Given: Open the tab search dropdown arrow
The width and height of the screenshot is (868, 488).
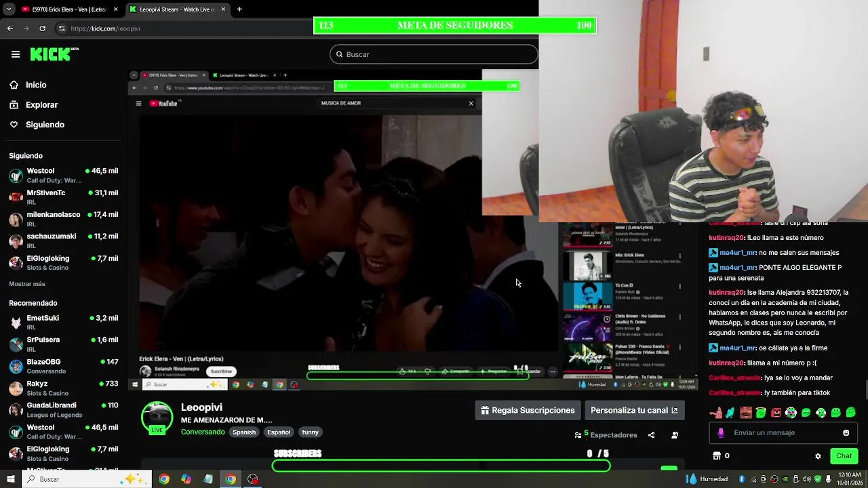Looking at the screenshot, I should coord(9,9).
